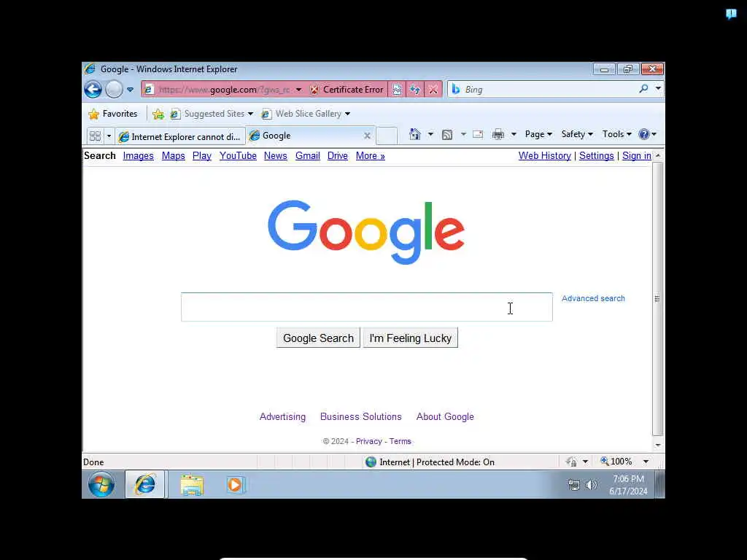Click the Bing search magnifier icon
747x560 pixels.
click(643, 88)
